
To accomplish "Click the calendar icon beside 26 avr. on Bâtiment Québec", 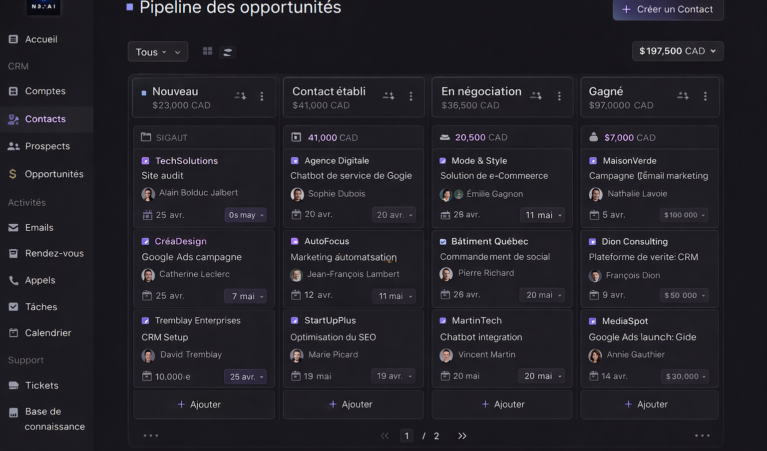I will (445, 295).
